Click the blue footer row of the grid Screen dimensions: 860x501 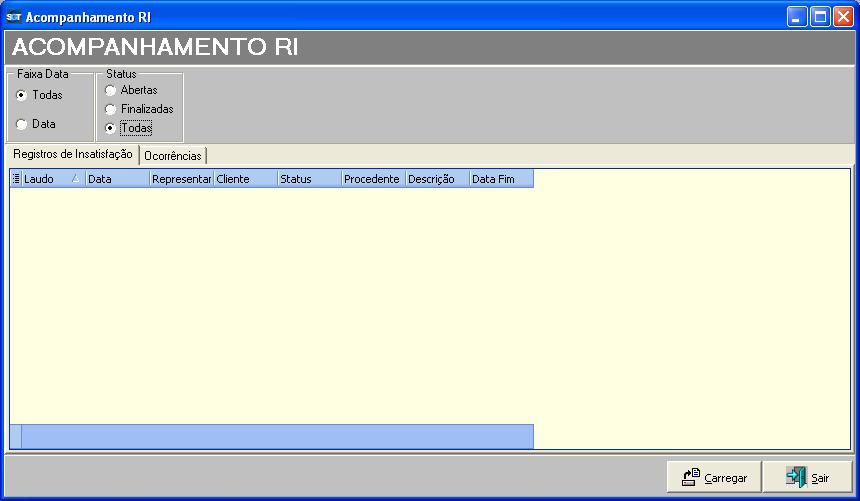pyautogui.click(x=275, y=436)
